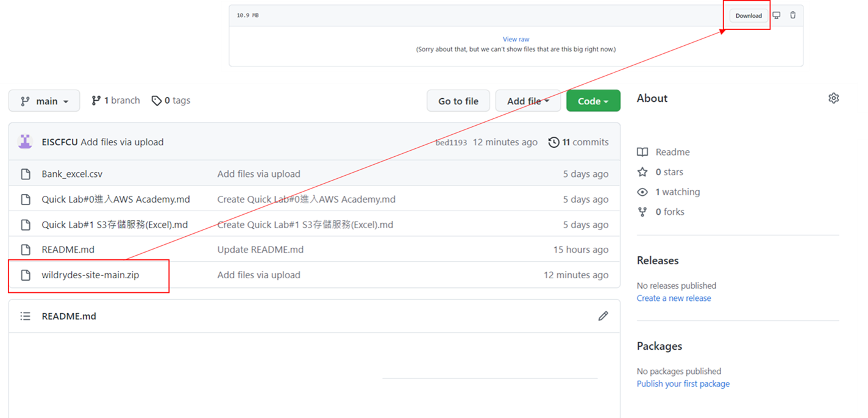This screenshot has width=868, height=418.
Task: Click file icon beside wildrydes-site-main.zip
Action: [x=26, y=275]
